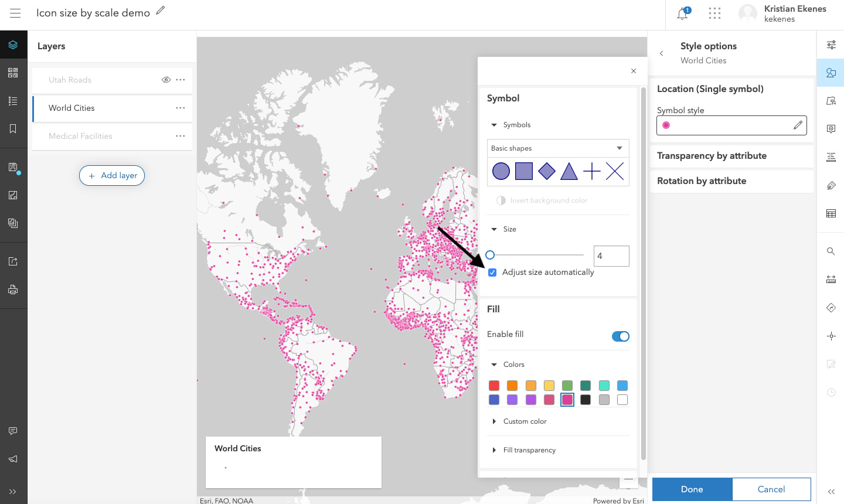This screenshot has width=844, height=504.
Task: Open the Bookmarks icon in left toolbar
Action: [13, 129]
